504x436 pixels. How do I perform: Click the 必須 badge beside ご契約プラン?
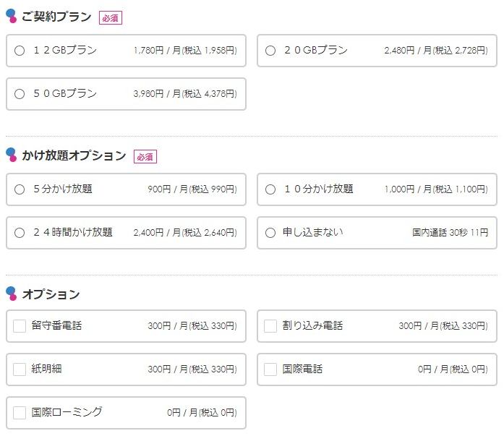pos(111,18)
